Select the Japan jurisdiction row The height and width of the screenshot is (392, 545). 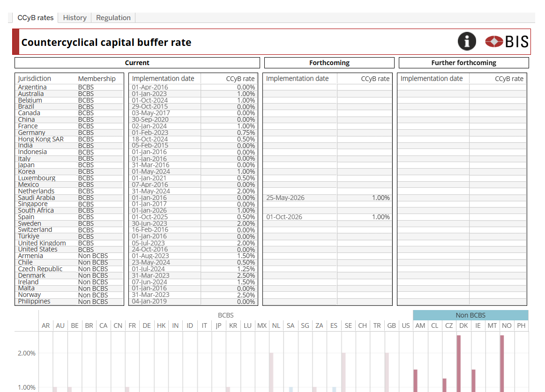69,165
